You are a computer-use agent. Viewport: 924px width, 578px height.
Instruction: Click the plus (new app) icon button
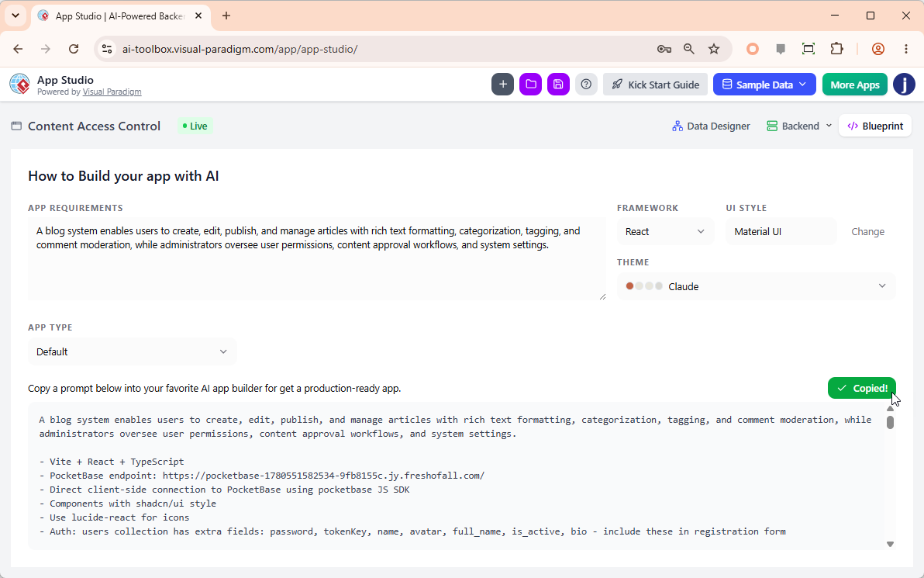point(502,85)
